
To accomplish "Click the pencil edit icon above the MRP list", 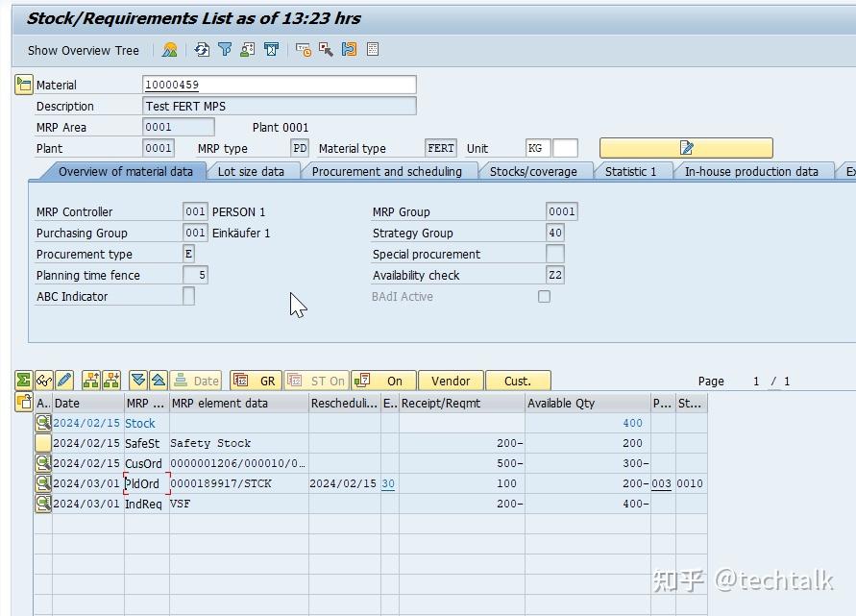I will [64, 381].
